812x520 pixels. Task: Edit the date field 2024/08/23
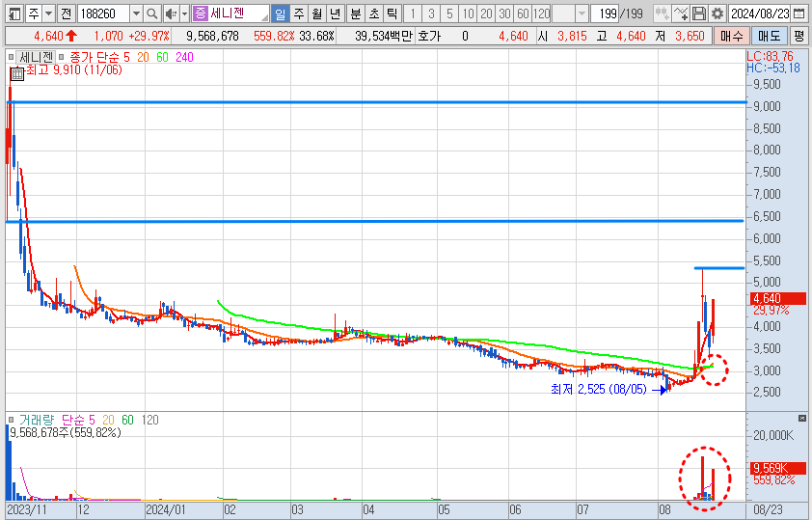pos(760,14)
